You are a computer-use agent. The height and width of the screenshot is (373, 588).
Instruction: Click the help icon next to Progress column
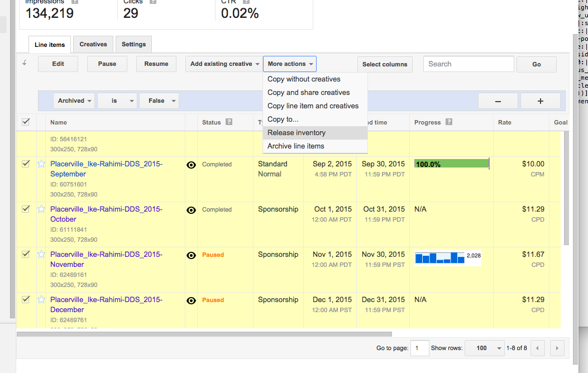tap(449, 122)
